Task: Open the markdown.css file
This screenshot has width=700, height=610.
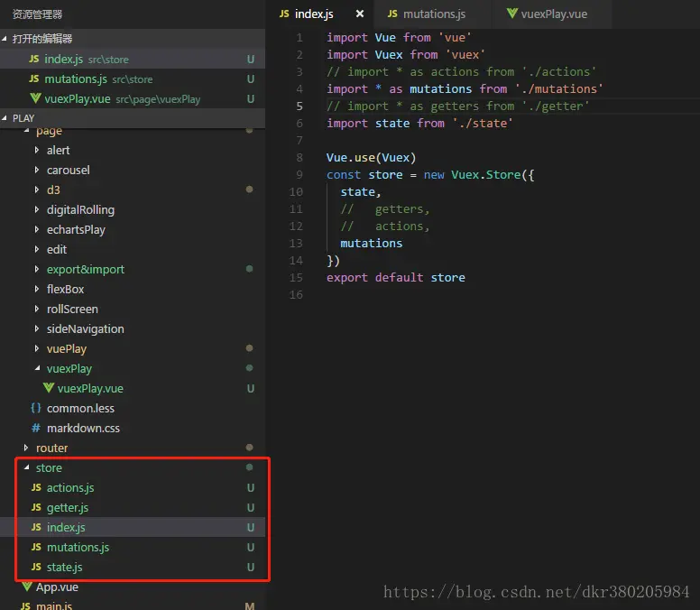Action: (x=83, y=429)
